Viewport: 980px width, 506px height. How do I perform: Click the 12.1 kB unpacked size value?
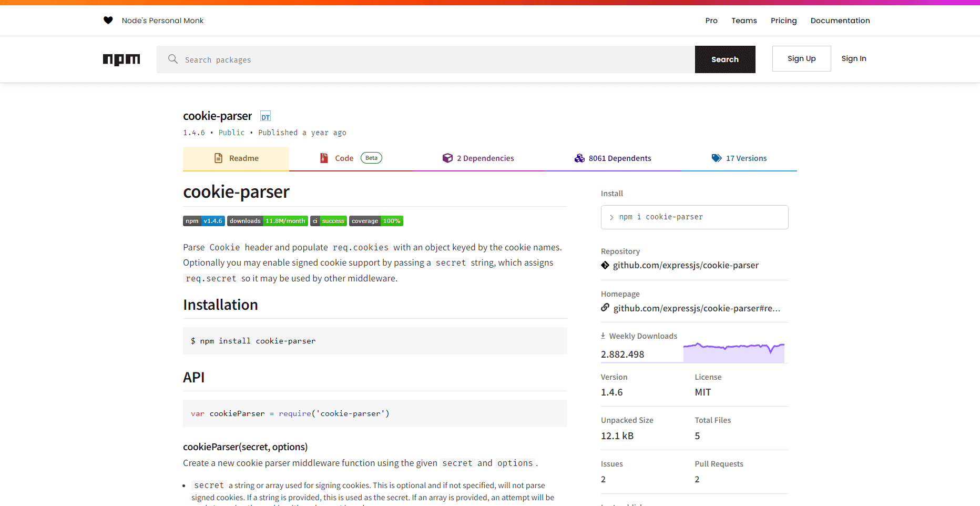(x=617, y=436)
